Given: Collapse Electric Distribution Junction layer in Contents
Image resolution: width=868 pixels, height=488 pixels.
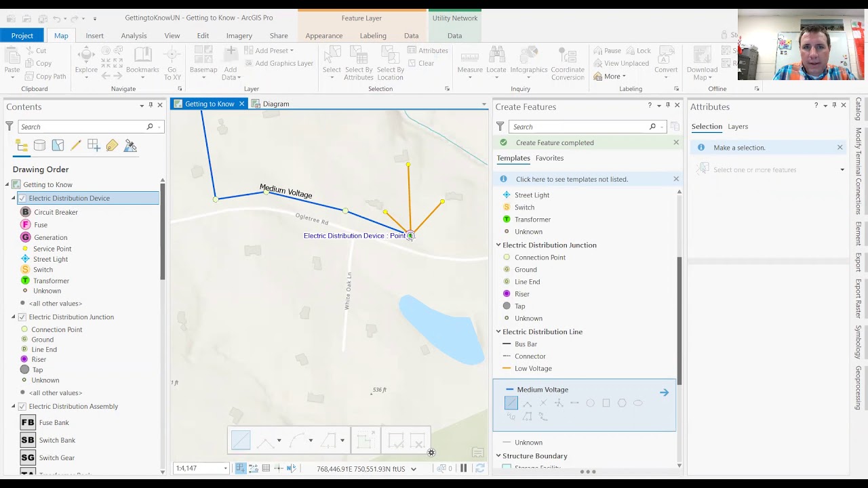Looking at the screenshot, I should [x=13, y=317].
